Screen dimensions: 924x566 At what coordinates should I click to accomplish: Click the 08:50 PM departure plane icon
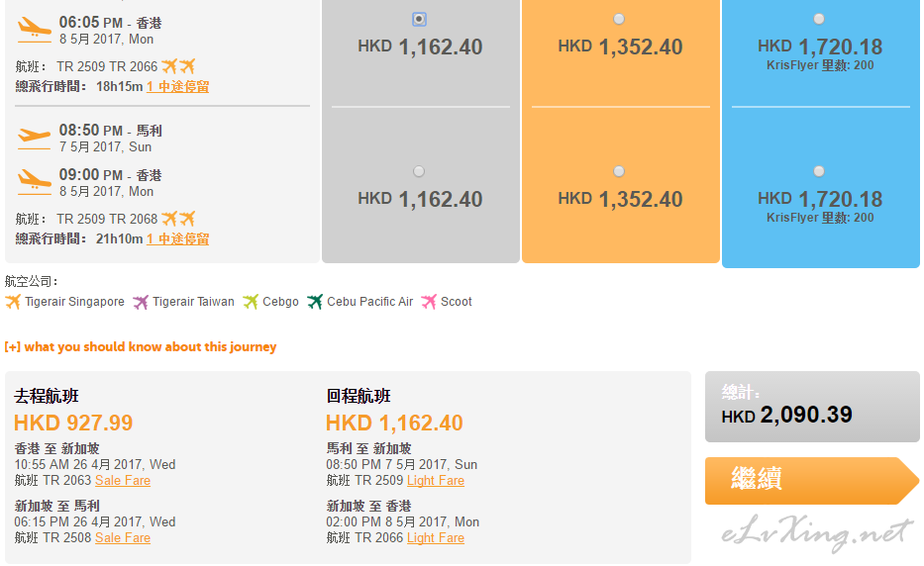[x=35, y=138]
